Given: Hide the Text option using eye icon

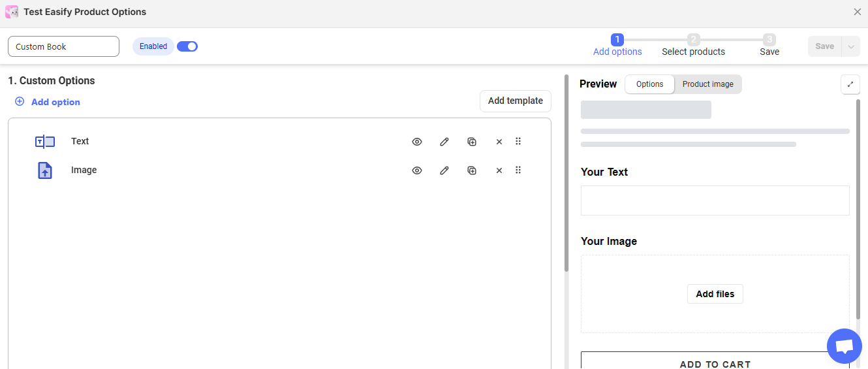Looking at the screenshot, I should [x=417, y=142].
